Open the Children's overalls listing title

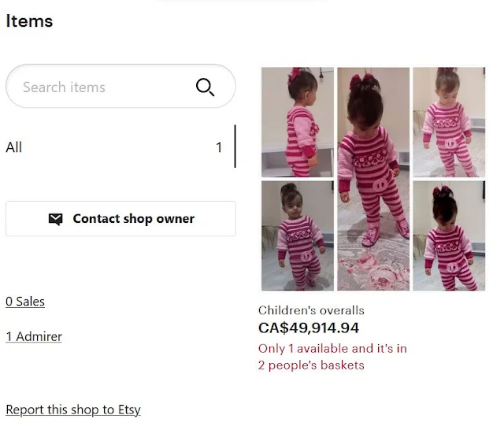click(x=311, y=310)
